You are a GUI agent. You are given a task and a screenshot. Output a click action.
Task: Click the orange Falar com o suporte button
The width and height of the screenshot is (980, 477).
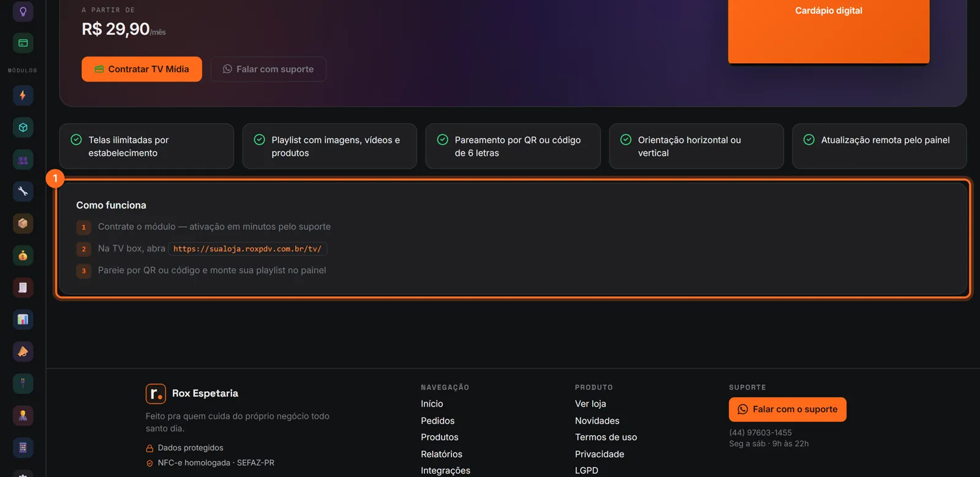[788, 410]
